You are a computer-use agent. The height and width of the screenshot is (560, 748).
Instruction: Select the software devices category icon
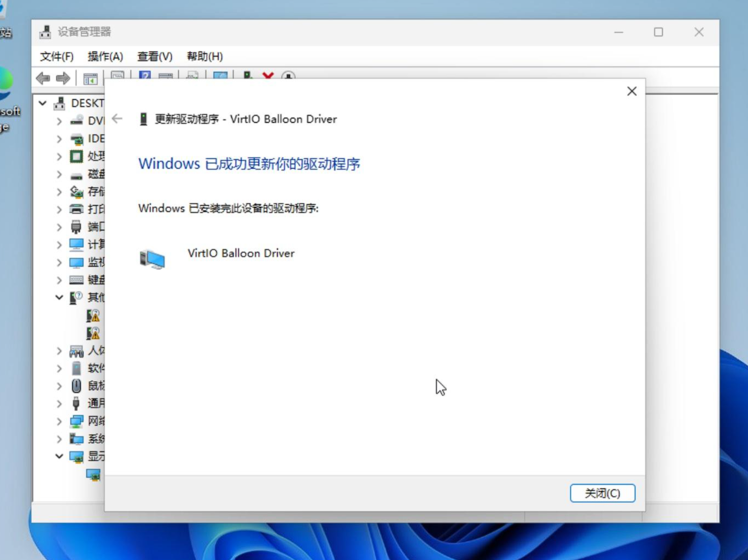pyautogui.click(x=77, y=368)
